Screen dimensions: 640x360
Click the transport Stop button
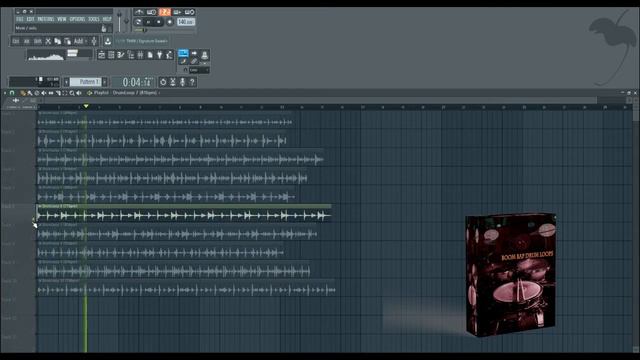point(158,22)
